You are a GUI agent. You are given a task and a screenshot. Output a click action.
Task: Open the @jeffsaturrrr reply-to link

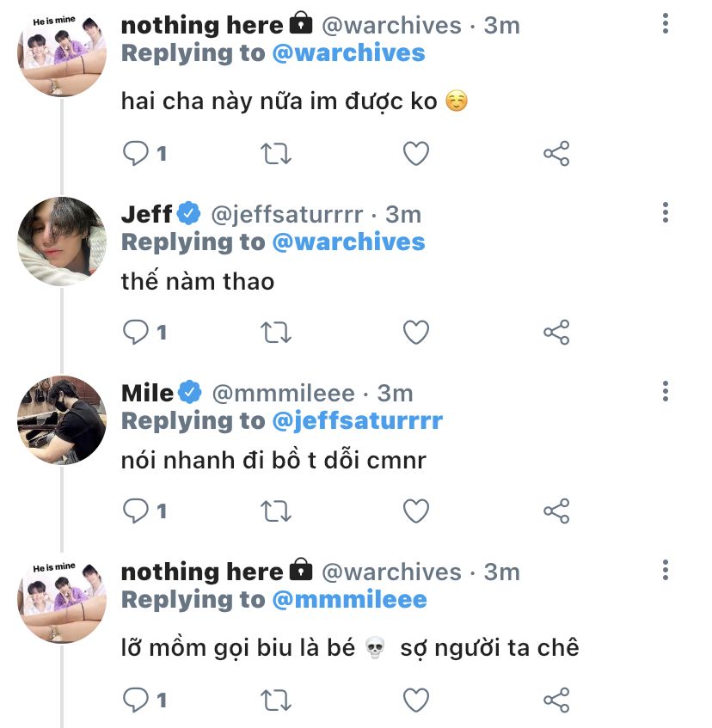[357, 420]
